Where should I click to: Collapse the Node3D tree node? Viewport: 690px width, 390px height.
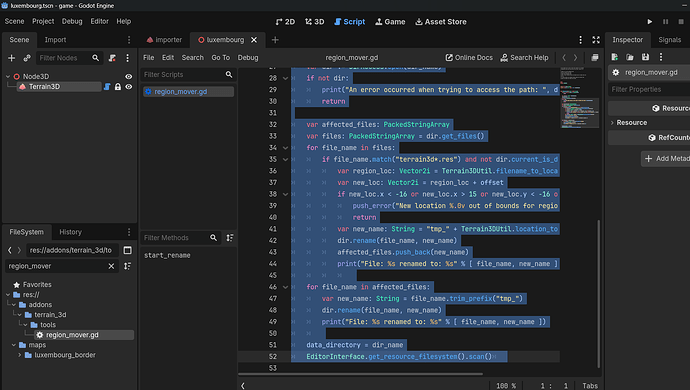click(x=8, y=77)
